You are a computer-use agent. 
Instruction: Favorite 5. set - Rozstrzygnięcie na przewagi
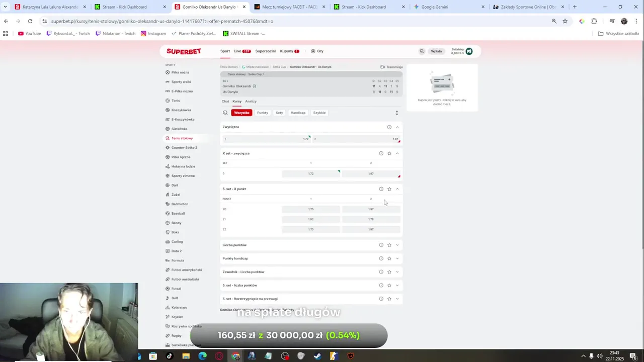(389, 299)
